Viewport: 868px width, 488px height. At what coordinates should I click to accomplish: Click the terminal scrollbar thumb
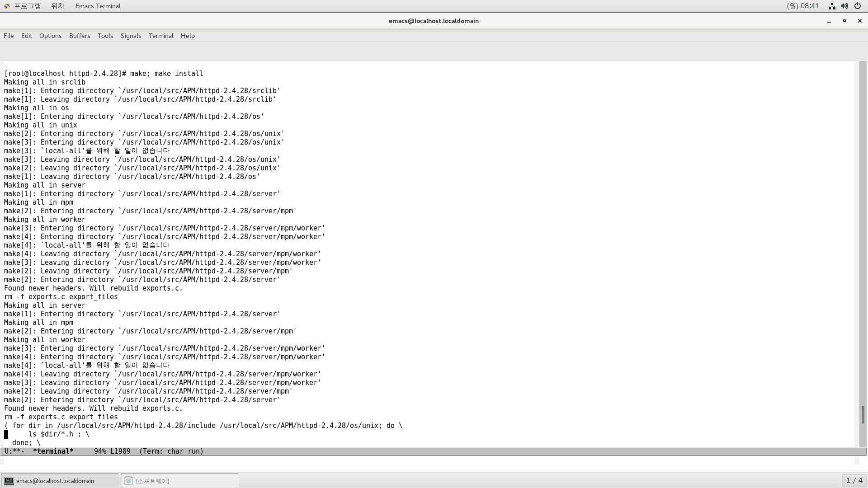tap(863, 415)
